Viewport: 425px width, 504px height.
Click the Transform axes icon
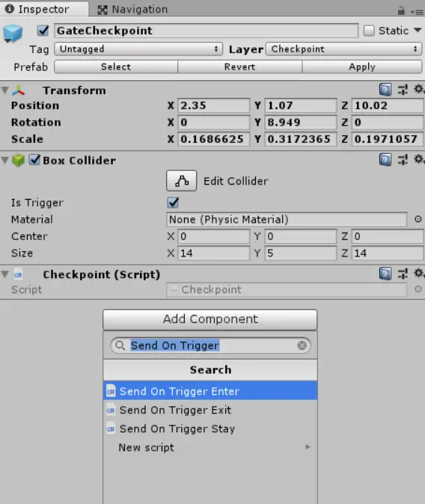tap(19, 90)
